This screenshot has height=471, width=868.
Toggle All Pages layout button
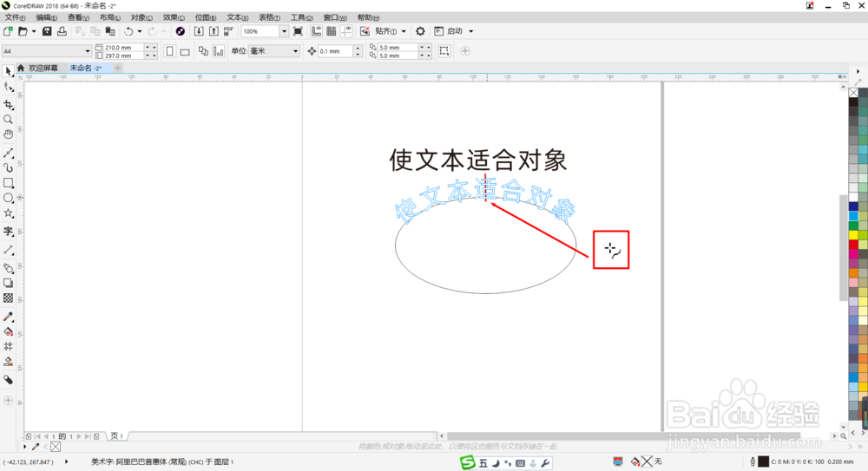point(203,51)
